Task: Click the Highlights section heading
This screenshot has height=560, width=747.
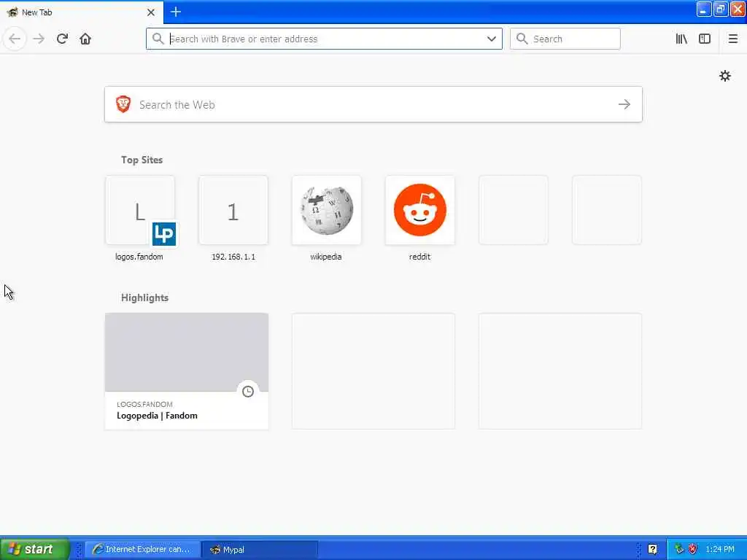Action: [x=145, y=297]
